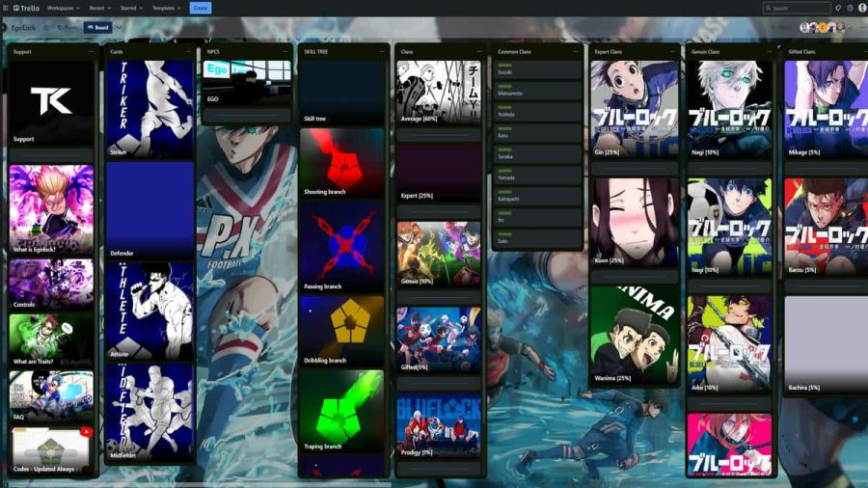The width and height of the screenshot is (868, 488).
Task: Open the Athlete card
Action: tap(150, 312)
